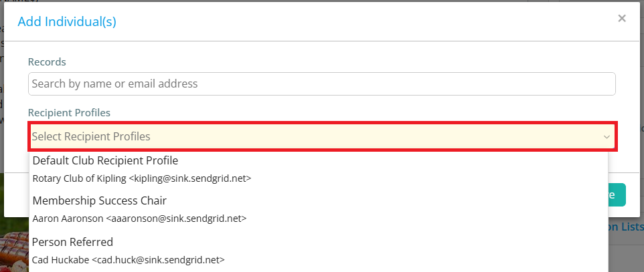Choose Membership Success Chair profile
The height and width of the screenshot is (272, 644).
99,200
